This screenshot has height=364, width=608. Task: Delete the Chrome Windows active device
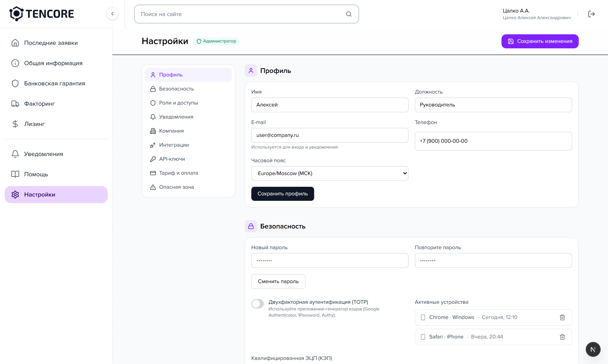(x=562, y=317)
